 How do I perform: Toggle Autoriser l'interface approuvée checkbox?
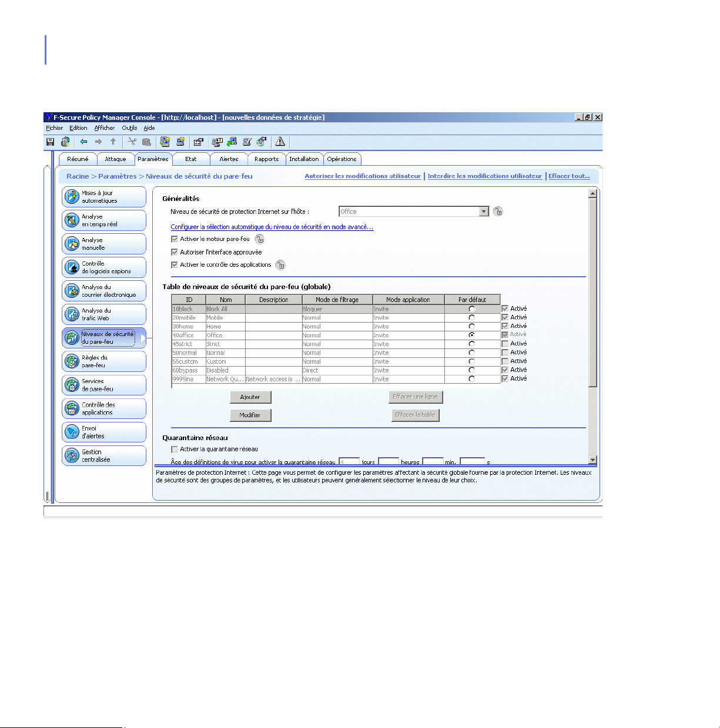175,252
